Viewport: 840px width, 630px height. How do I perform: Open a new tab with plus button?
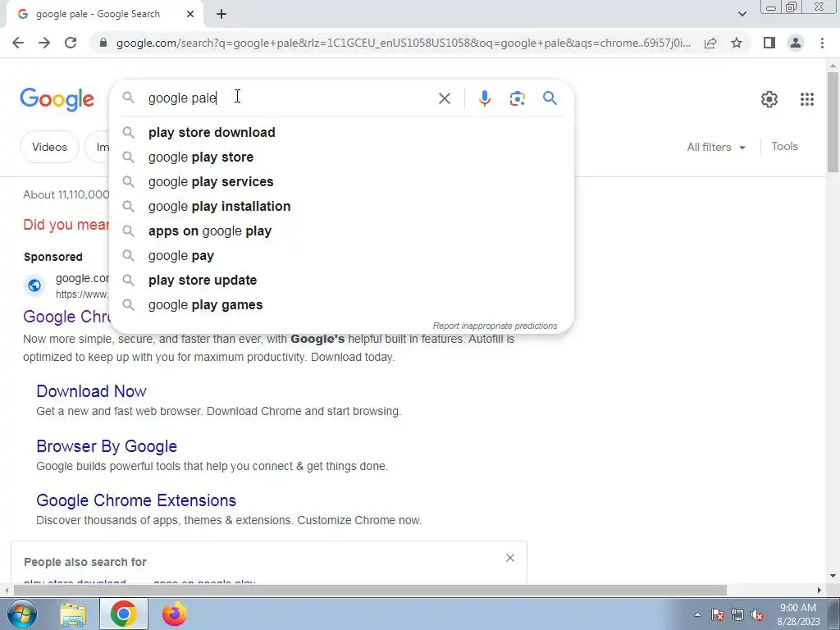pyautogui.click(x=221, y=14)
